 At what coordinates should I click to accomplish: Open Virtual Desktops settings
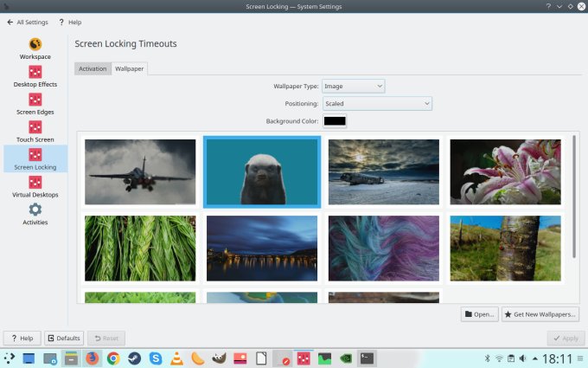click(x=35, y=186)
